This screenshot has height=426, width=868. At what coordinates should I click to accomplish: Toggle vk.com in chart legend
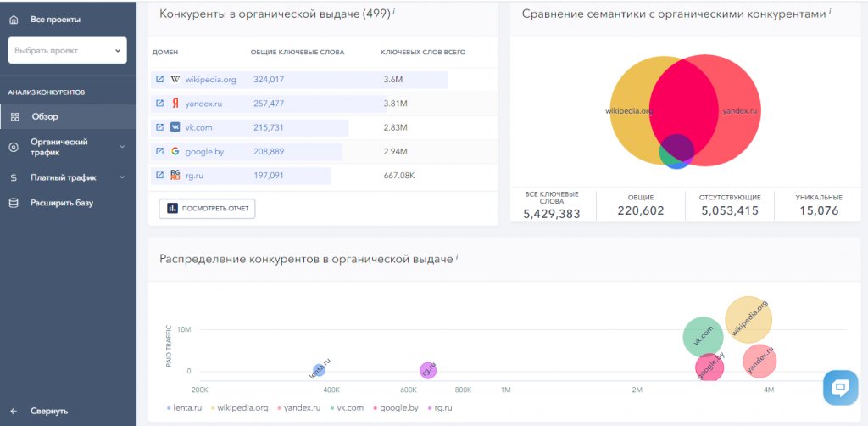point(347,407)
